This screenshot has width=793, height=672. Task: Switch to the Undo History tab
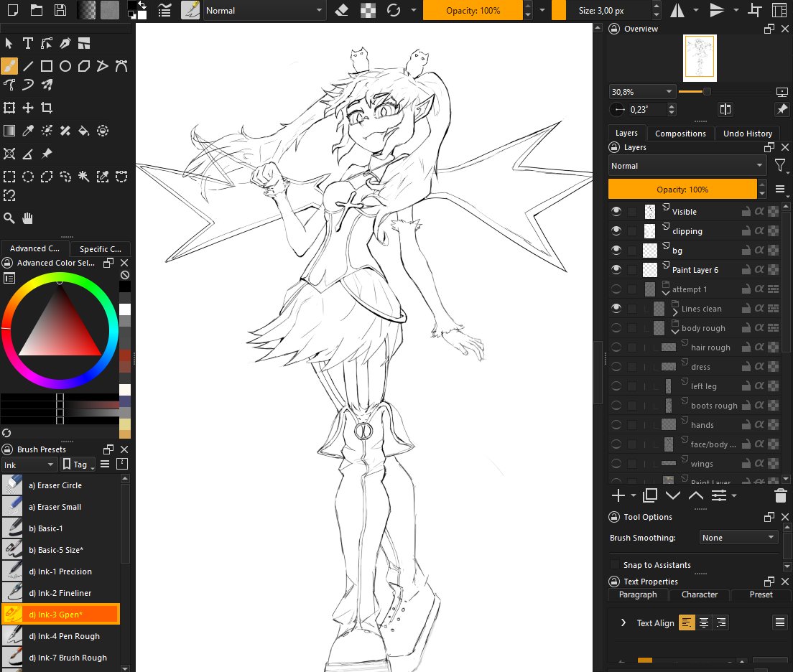click(748, 134)
